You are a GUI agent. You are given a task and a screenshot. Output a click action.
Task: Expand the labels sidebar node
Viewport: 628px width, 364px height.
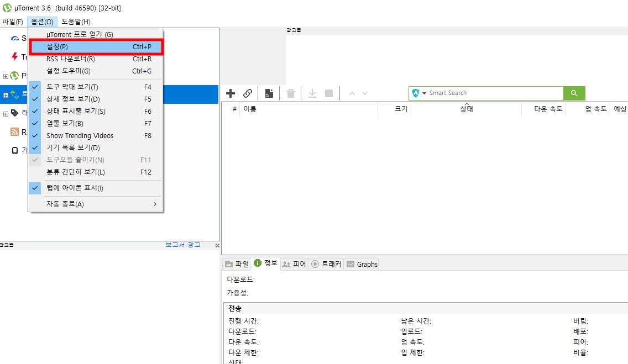[6, 114]
